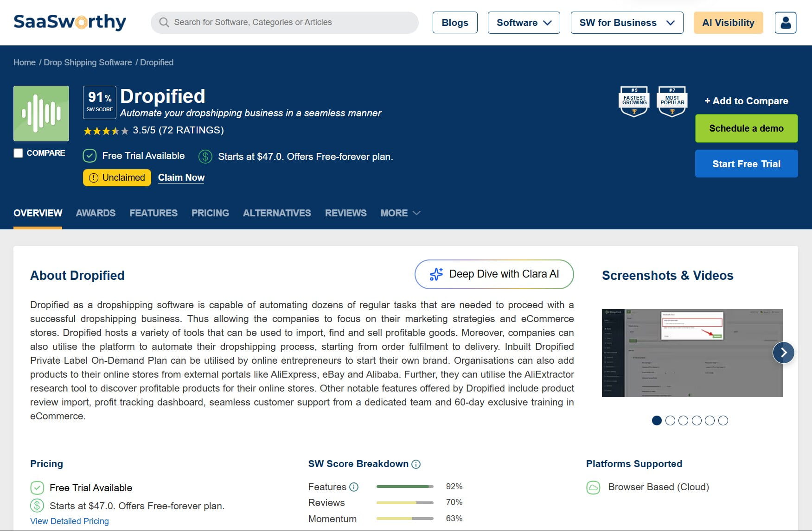Click the SaaSworthy logo
The image size is (812, 531).
coord(70,22)
